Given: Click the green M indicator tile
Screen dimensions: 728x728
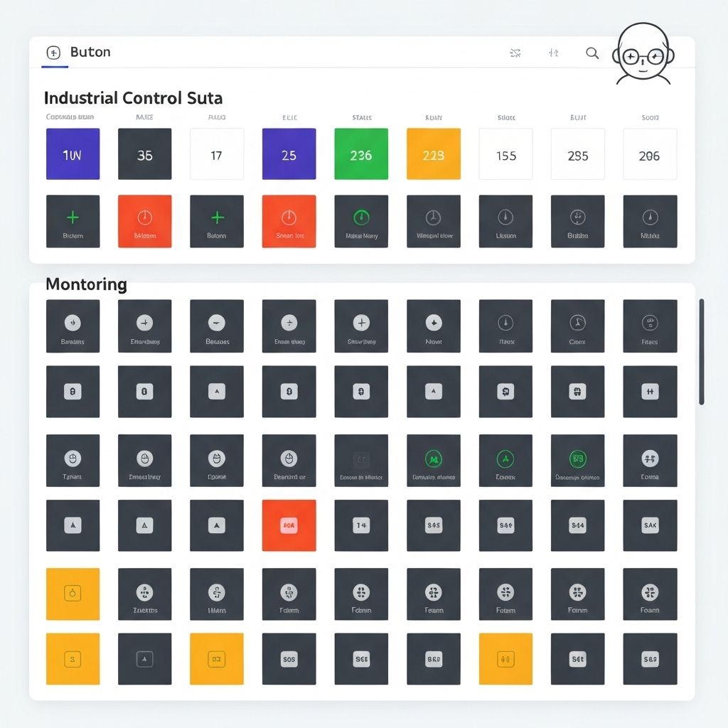Looking at the screenshot, I should pos(433,460).
